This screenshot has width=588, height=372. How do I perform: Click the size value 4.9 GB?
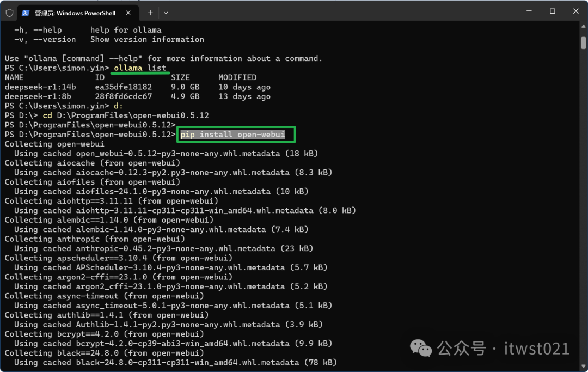coord(185,96)
